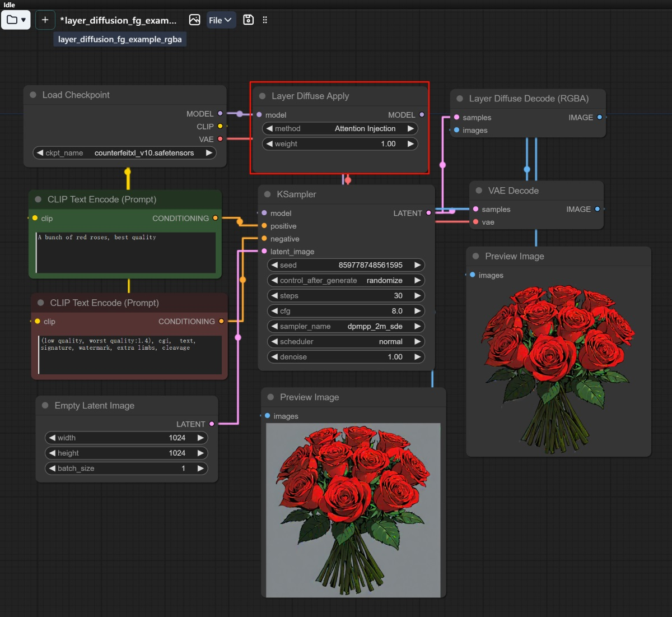Decrease cfg value using left arrow
Screen dimensions: 672x617
(x=274, y=311)
